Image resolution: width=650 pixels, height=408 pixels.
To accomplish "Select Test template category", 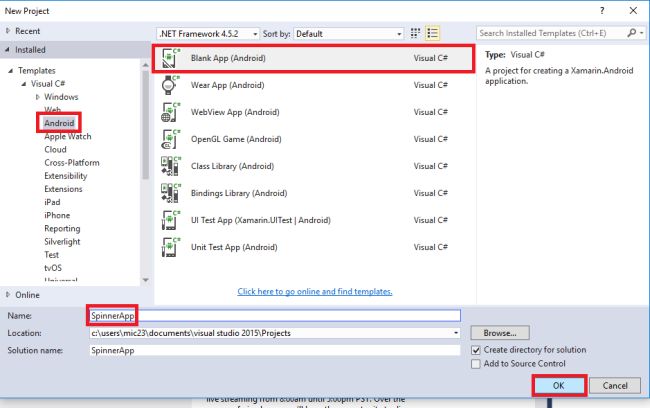I will tap(51, 255).
